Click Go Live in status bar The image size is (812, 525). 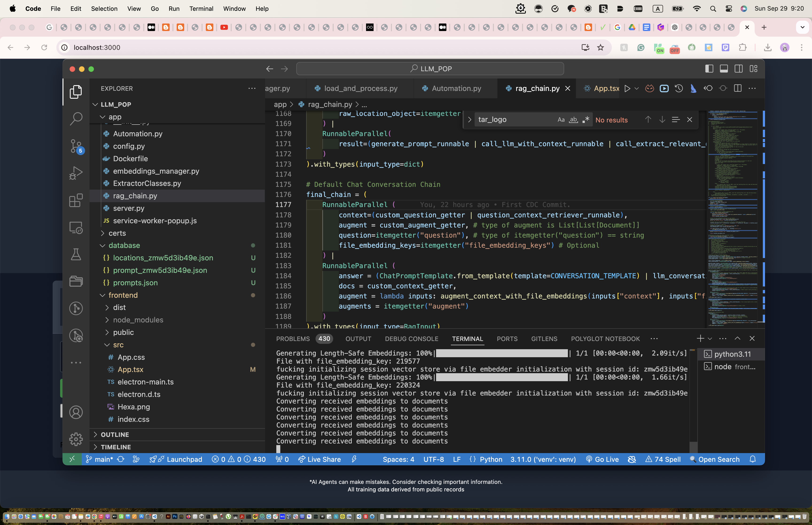(x=602, y=459)
